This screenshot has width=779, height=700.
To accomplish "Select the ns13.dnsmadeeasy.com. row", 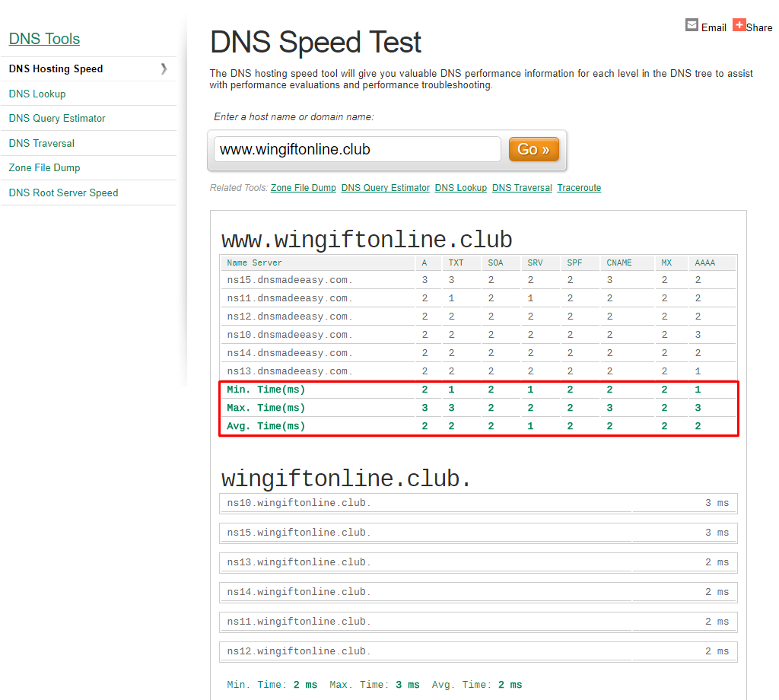I will (x=478, y=371).
